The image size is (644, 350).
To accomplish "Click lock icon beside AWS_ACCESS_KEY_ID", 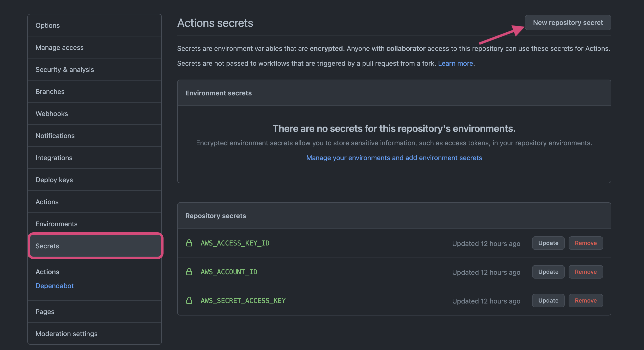I will click(x=189, y=243).
